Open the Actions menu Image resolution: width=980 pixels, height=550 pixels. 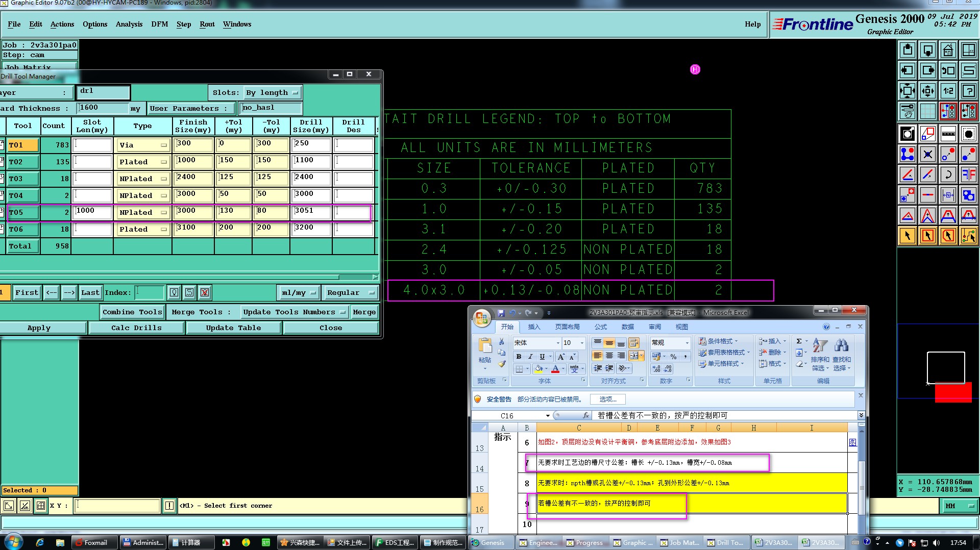pyautogui.click(x=62, y=24)
